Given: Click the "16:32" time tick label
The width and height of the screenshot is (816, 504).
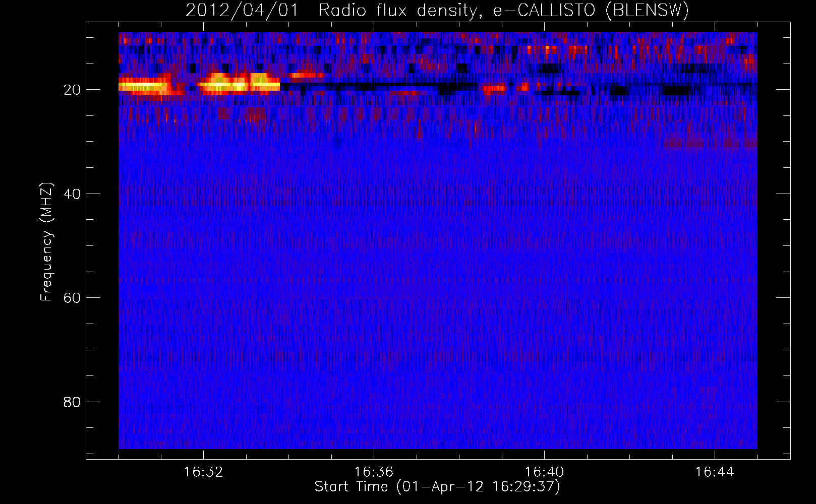Looking at the screenshot, I should (x=203, y=472).
